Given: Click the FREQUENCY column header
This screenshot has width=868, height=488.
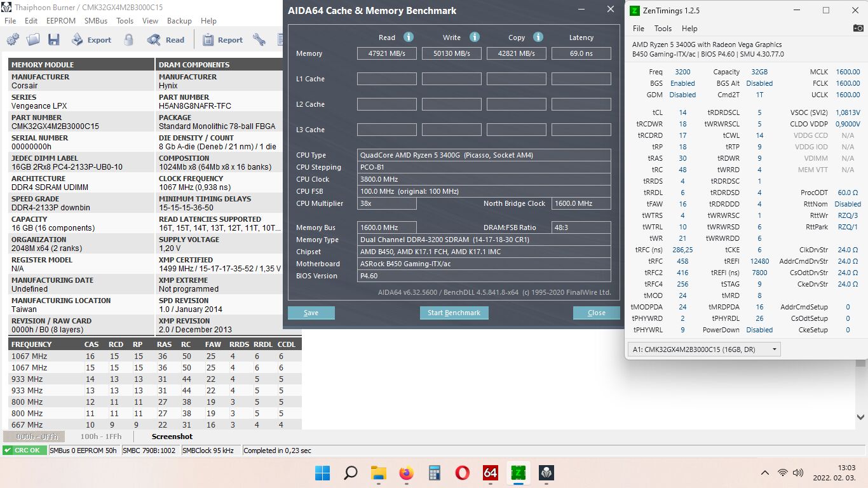Looking at the screenshot, I should (x=31, y=344).
